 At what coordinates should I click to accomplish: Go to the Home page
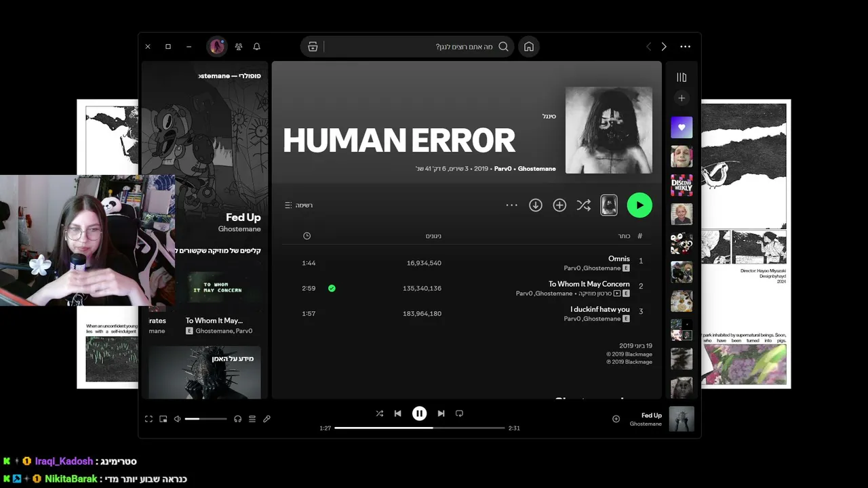click(x=529, y=47)
